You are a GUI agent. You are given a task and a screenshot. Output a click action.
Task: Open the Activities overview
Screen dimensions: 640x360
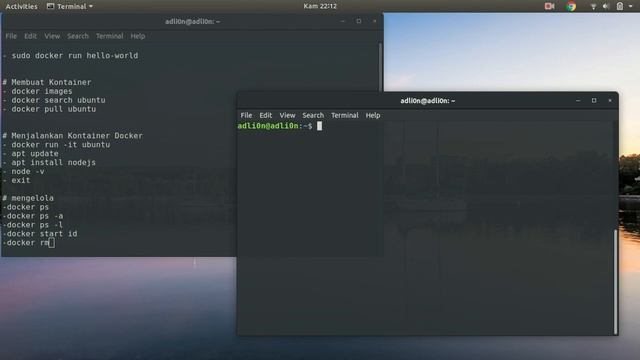(x=21, y=7)
